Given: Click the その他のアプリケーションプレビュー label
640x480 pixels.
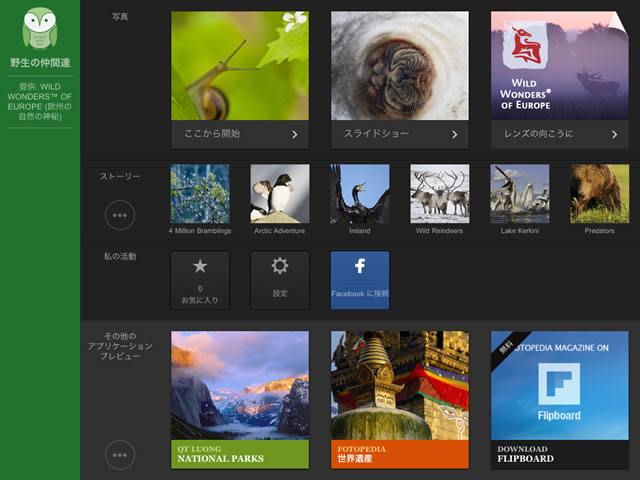Looking at the screenshot, I should tap(120, 346).
